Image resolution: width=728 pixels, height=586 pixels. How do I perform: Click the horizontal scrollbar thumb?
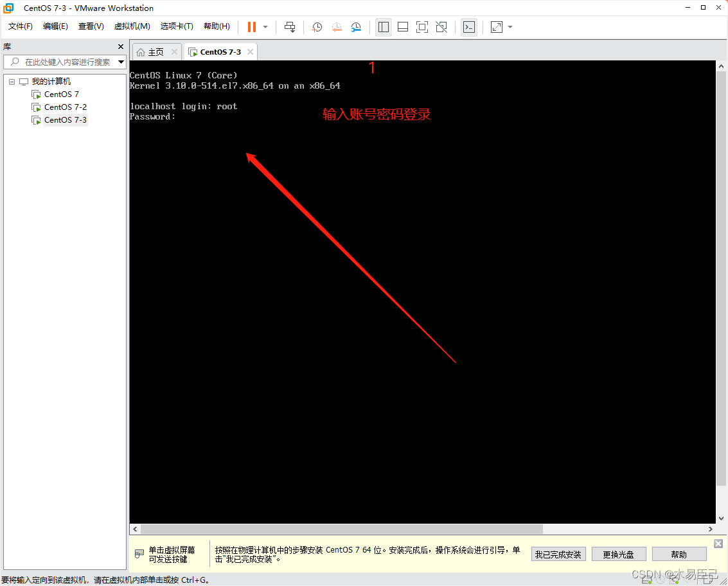click(342, 529)
